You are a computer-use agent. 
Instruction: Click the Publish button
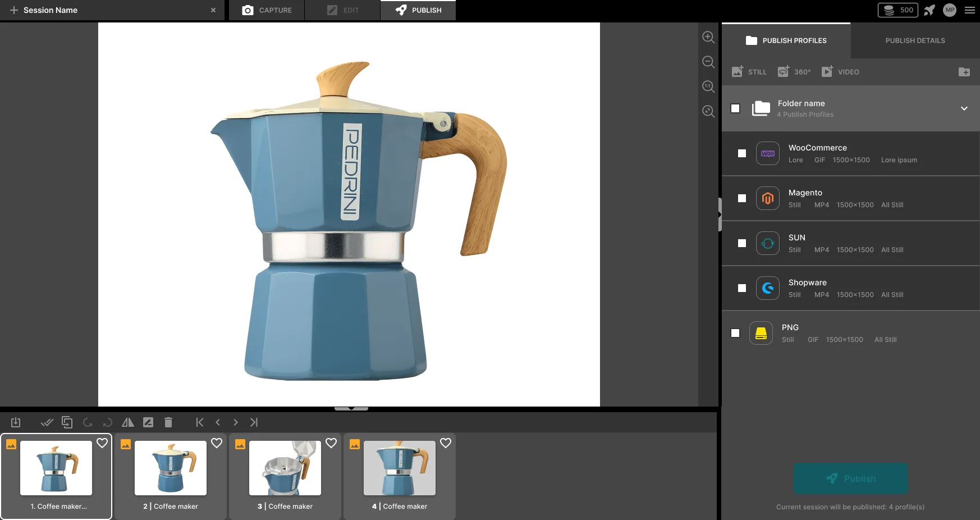pos(851,478)
